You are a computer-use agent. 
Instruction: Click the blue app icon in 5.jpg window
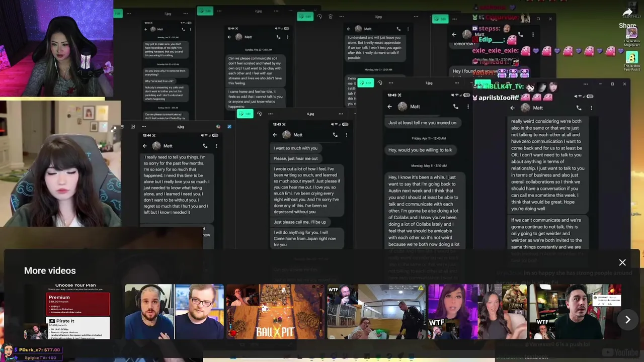tap(229, 127)
